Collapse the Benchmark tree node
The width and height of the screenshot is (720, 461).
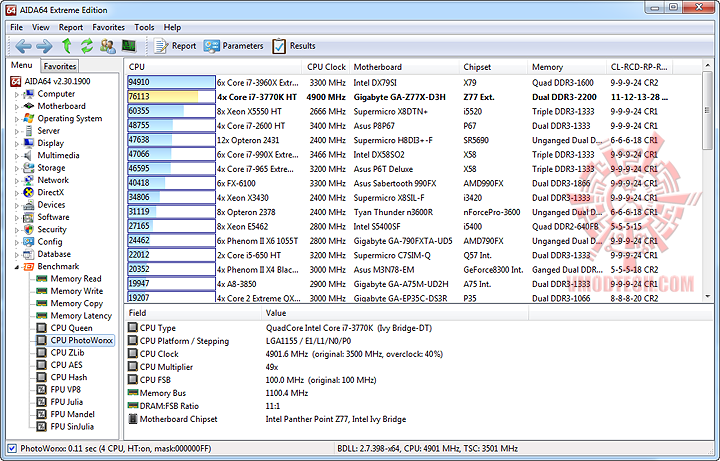pos(17,267)
